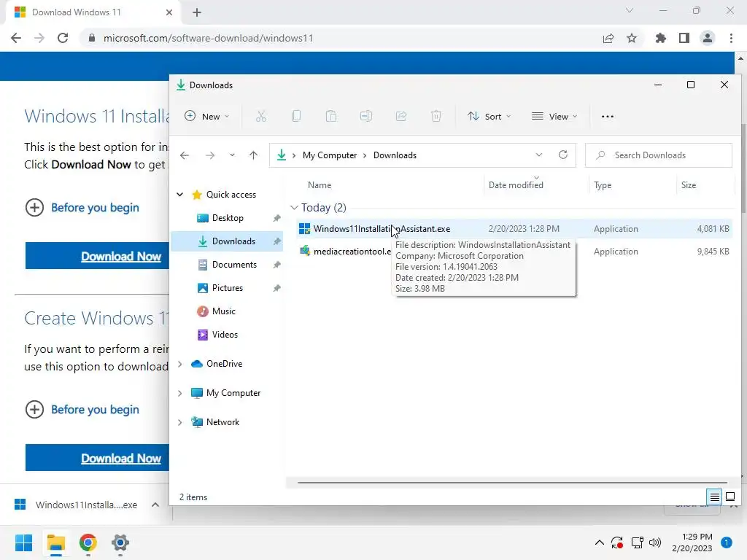The height and width of the screenshot is (560, 747).
Task: Click the Delete trash icon in Explorer toolbar
Action: pyautogui.click(x=436, y=116)
